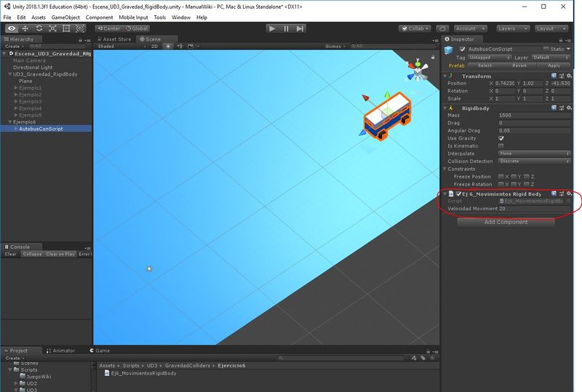Viewport: 582px width, 392px height.
Task: Select the Hand (view) tool
Action: 12,28
